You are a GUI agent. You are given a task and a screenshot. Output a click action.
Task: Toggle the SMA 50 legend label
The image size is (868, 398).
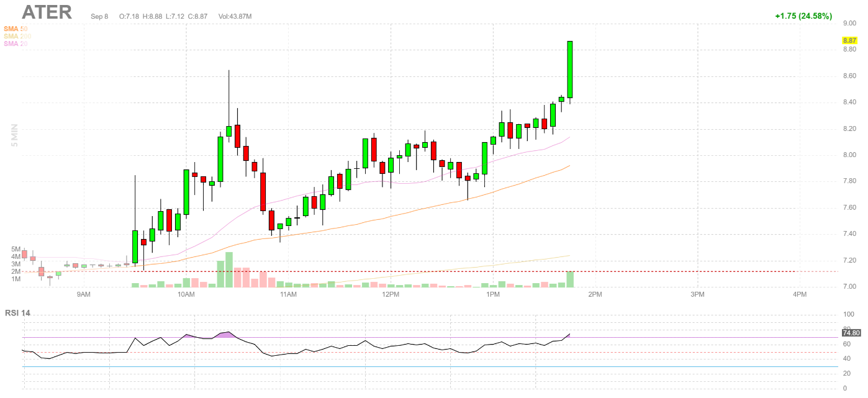pyautogui.click(x=16, y=29)
